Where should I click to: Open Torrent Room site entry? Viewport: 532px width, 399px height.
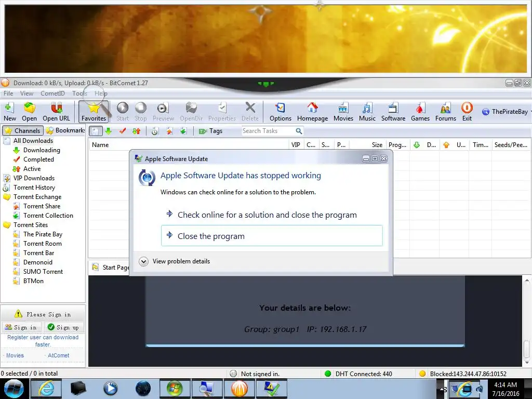tap(43, 244)
